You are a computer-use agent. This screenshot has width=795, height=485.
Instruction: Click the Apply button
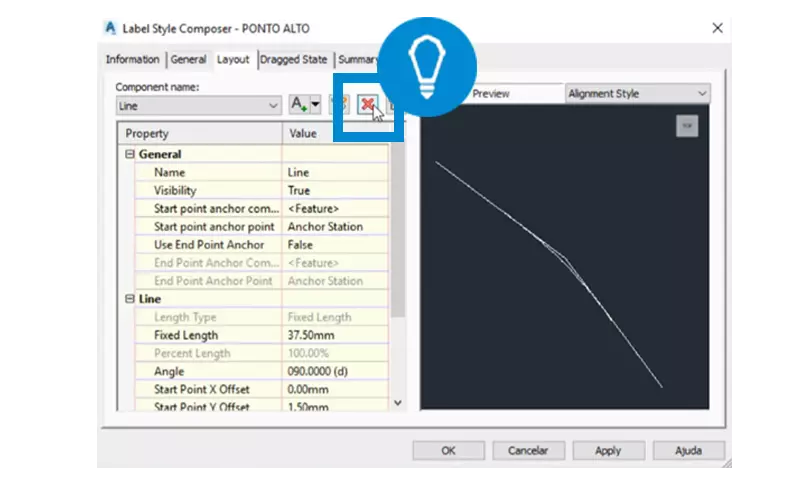tap(608, 451)
